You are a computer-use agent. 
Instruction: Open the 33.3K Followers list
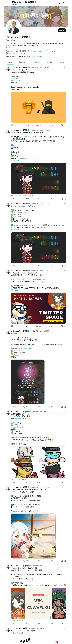click(x=24, y=56)
